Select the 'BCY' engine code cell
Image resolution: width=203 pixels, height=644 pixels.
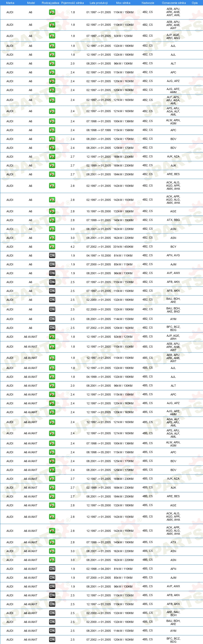pos(173,247)
